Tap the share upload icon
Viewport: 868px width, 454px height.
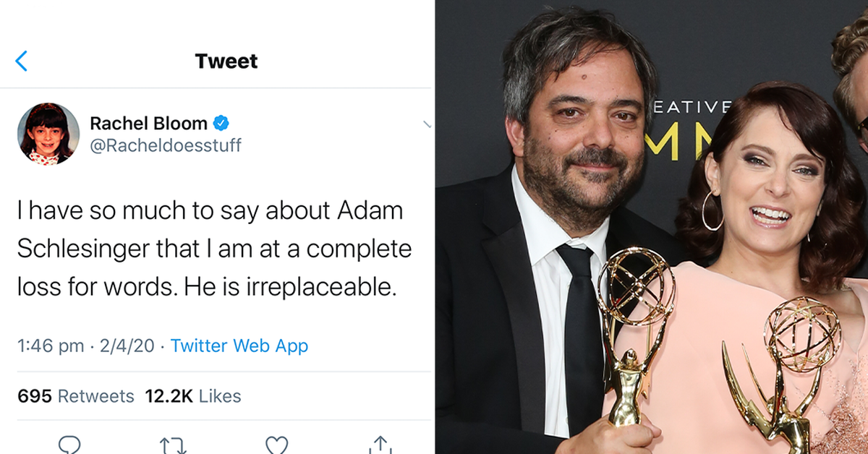click(x=379, y=445)
